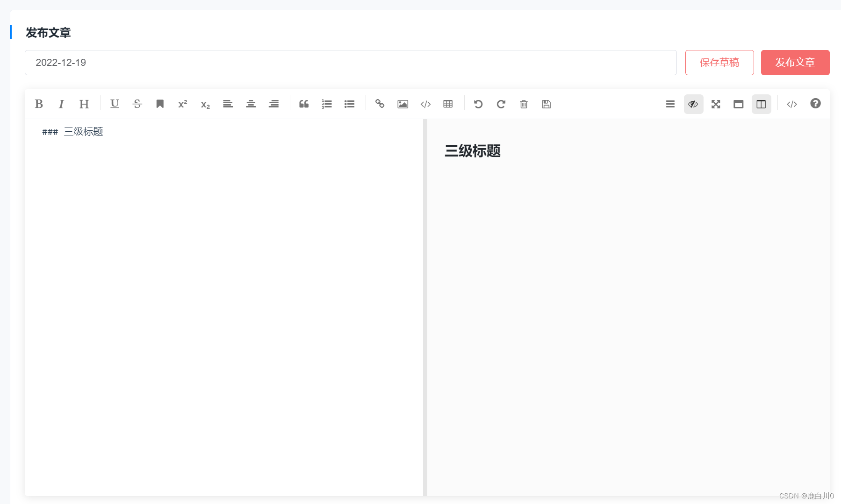Click the markdown line '### 三级标题' in editor
Screen dimensions: 841x504
pos(72,132)
